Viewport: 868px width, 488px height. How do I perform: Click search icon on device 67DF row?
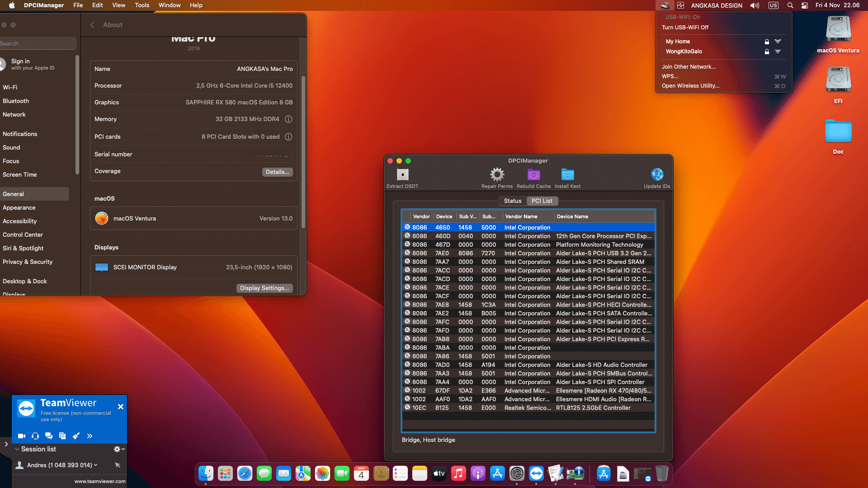click(407, 390)
